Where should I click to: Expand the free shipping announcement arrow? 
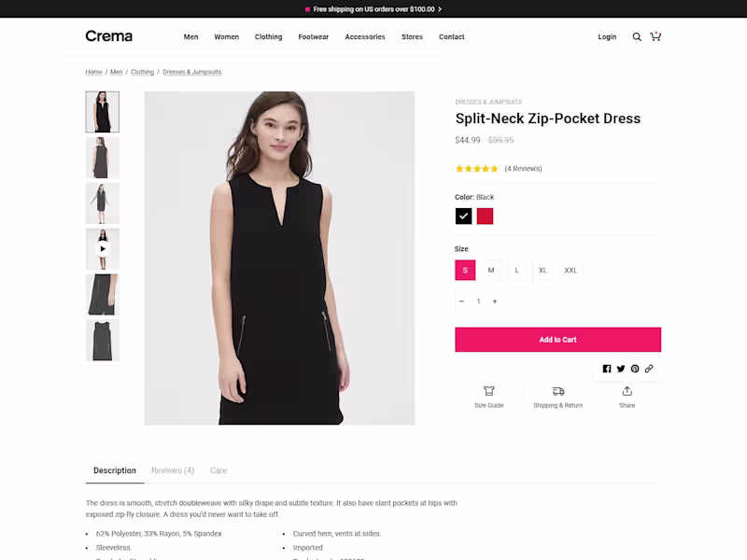tap(440, 9)
